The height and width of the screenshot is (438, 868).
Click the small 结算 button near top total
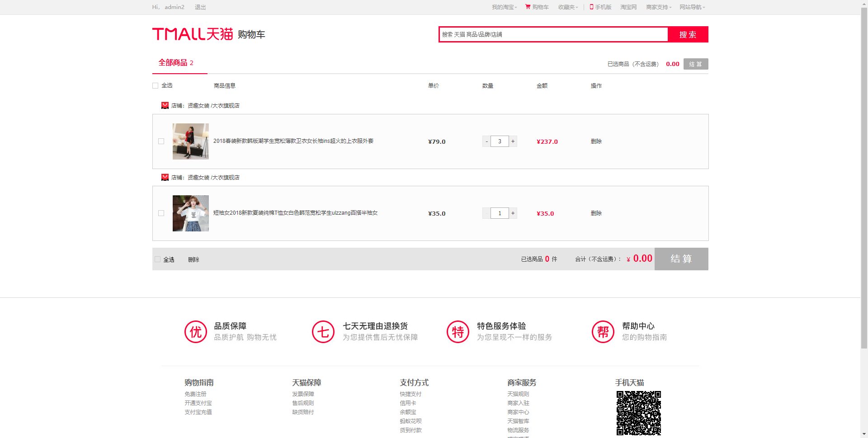click(x=696, y=64)
